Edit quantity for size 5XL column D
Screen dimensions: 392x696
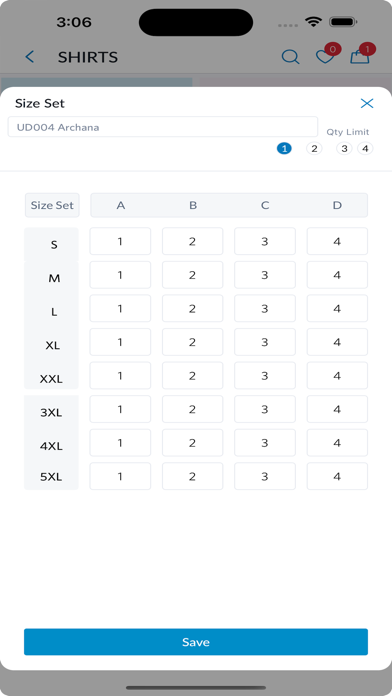pyautogui.click(x=337, y=476)
